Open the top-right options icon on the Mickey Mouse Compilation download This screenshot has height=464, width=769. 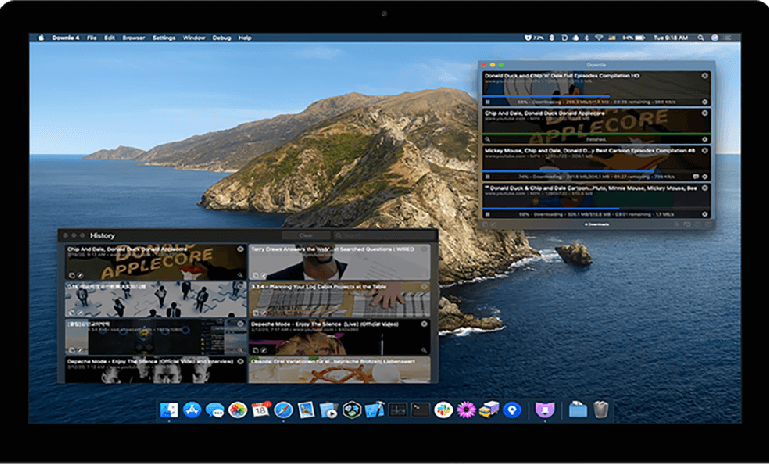(x=705, y=151)
